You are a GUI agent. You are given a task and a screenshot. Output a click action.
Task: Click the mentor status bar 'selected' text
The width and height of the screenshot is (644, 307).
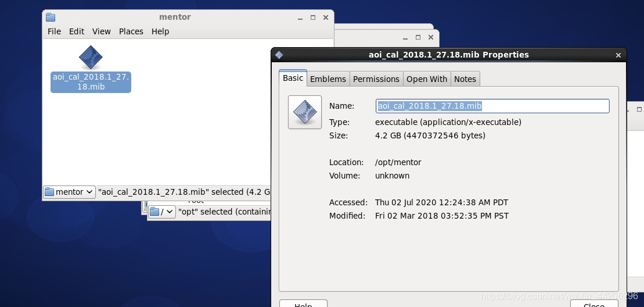(x=184, y=192)
